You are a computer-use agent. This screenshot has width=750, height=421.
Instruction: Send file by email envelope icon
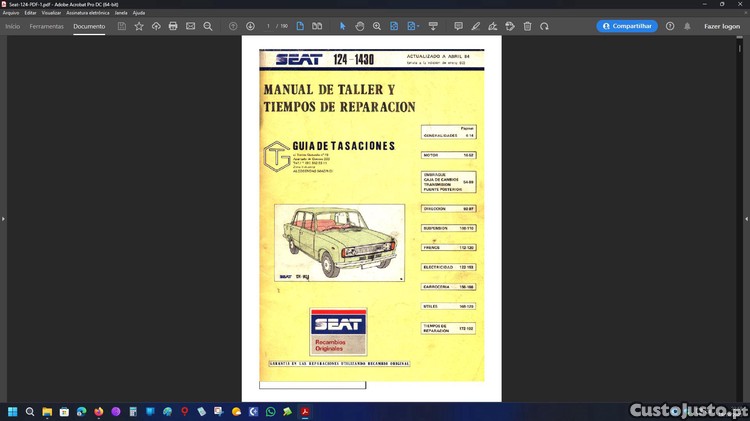pos(190,26)
